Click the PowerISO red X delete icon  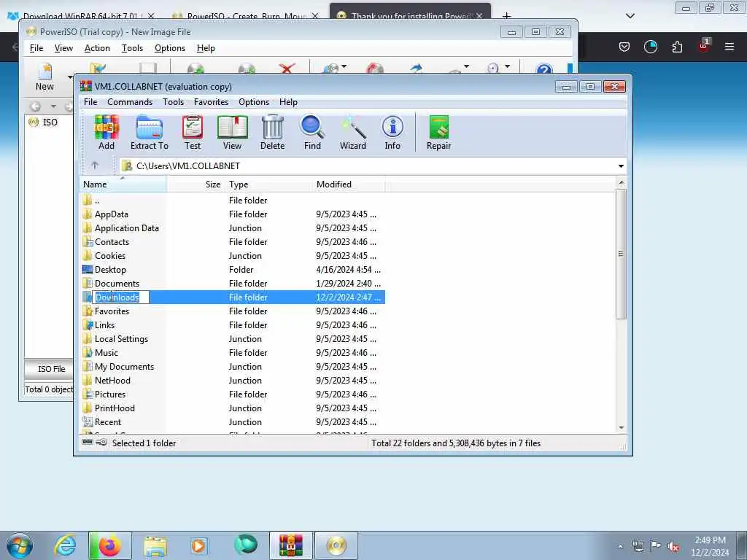(287, 68)
